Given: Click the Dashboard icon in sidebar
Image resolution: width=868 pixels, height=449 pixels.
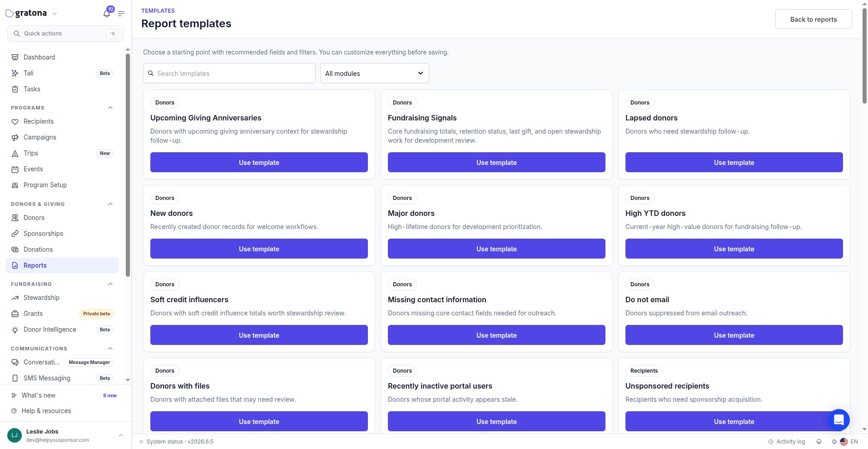Looking at the screenshot, I should [x=15, y=57].
